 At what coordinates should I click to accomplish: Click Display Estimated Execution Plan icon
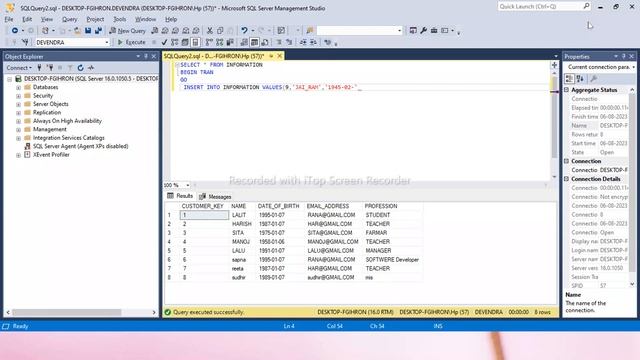(x=175, y=42)
